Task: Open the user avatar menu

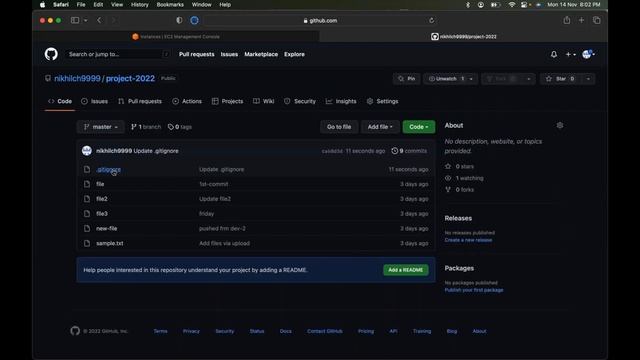Action: [588, 54]
